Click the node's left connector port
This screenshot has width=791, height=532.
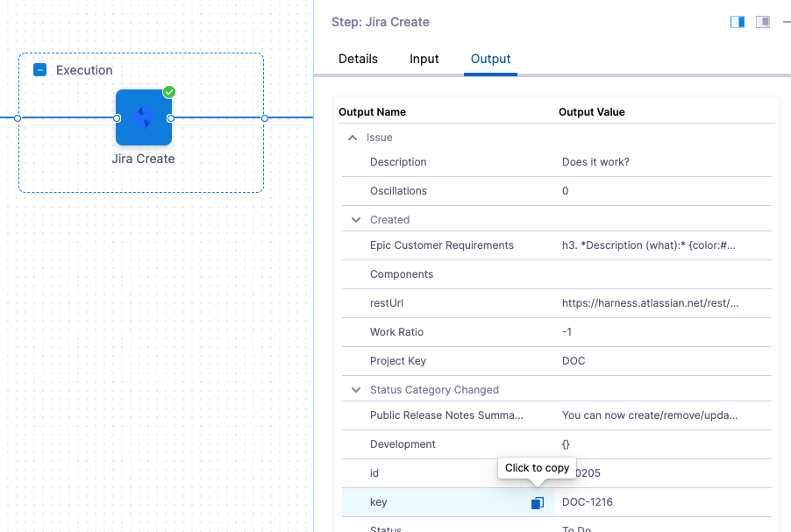point(117,117)
